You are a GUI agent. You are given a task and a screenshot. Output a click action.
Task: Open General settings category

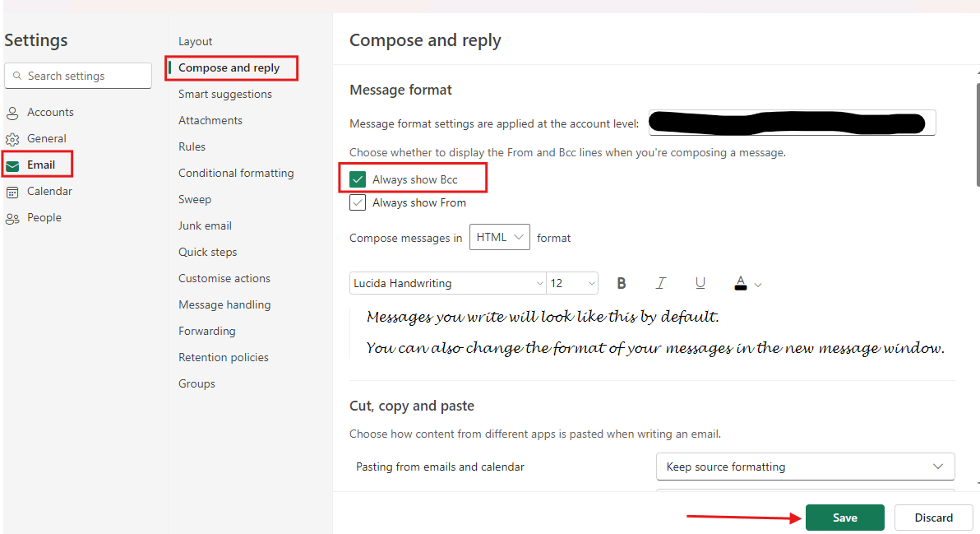click(x=46, y=138)
